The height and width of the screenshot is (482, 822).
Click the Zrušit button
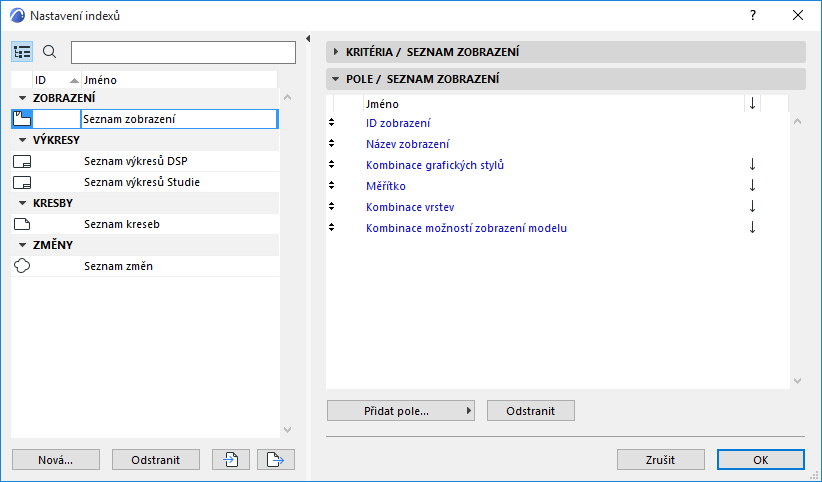tap(661, 459)
